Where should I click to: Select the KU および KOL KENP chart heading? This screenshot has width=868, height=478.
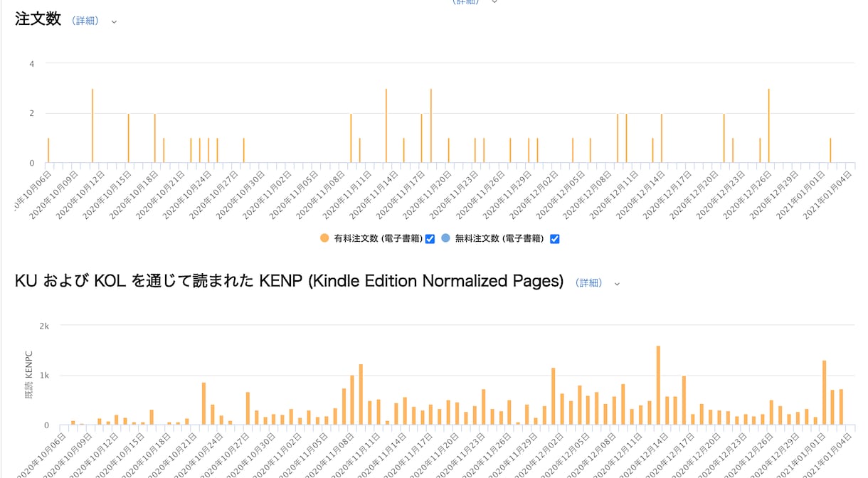(x=289, y=281)
